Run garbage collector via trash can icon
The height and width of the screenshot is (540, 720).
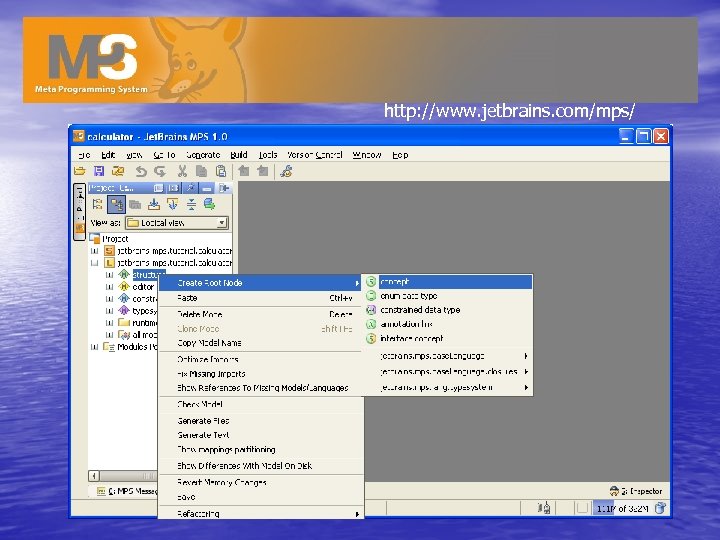(660, 508)
